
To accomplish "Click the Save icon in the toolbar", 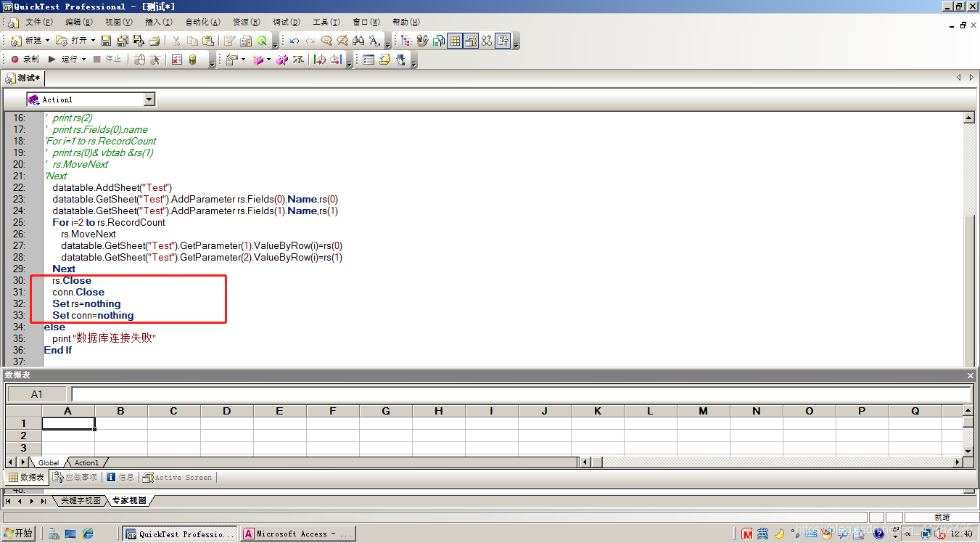I will tap(106, 41).
